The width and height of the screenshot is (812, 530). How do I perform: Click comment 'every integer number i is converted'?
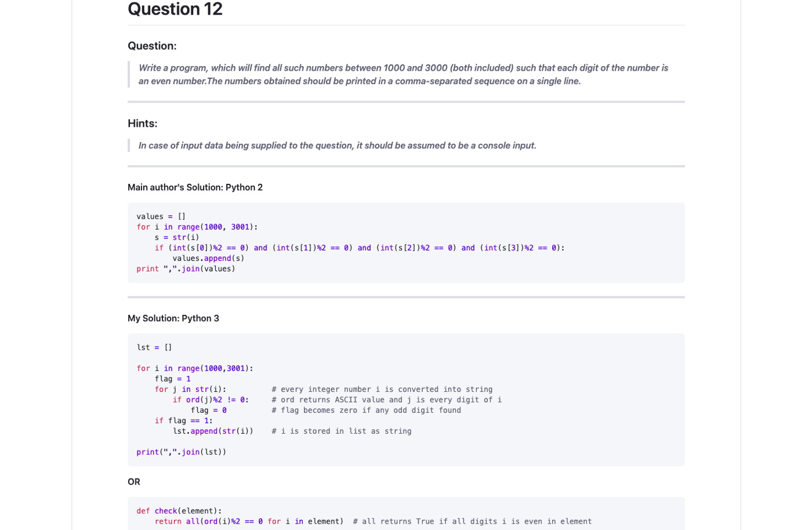point(382,389)
